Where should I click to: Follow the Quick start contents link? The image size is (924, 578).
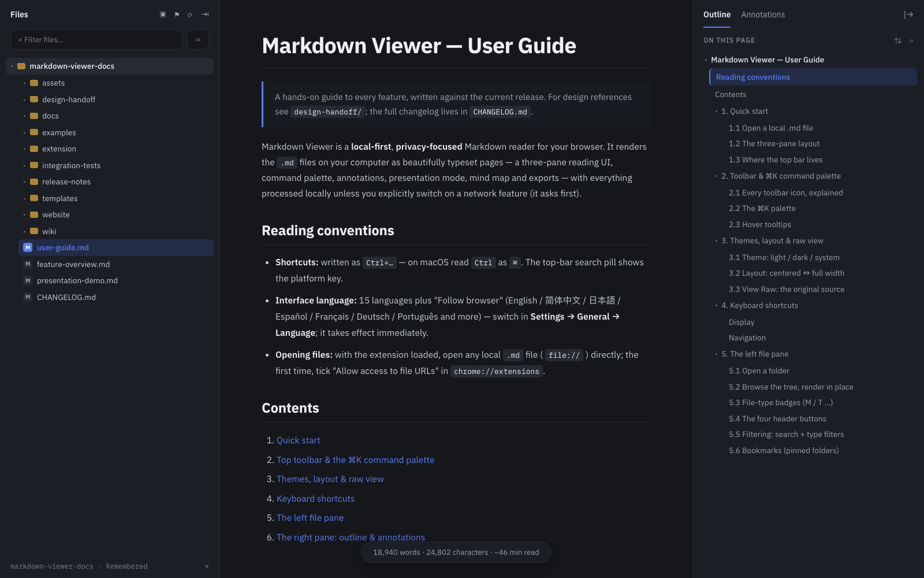[x=298, y=440]
